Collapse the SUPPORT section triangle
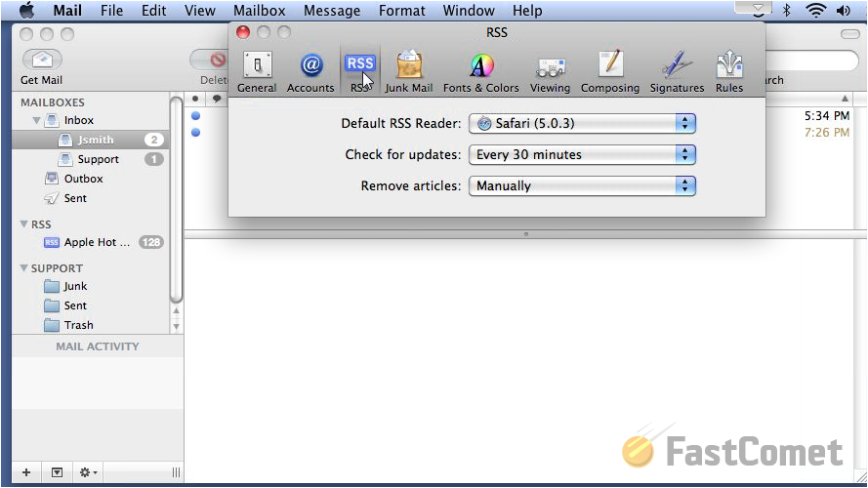 tap(23, 267)
